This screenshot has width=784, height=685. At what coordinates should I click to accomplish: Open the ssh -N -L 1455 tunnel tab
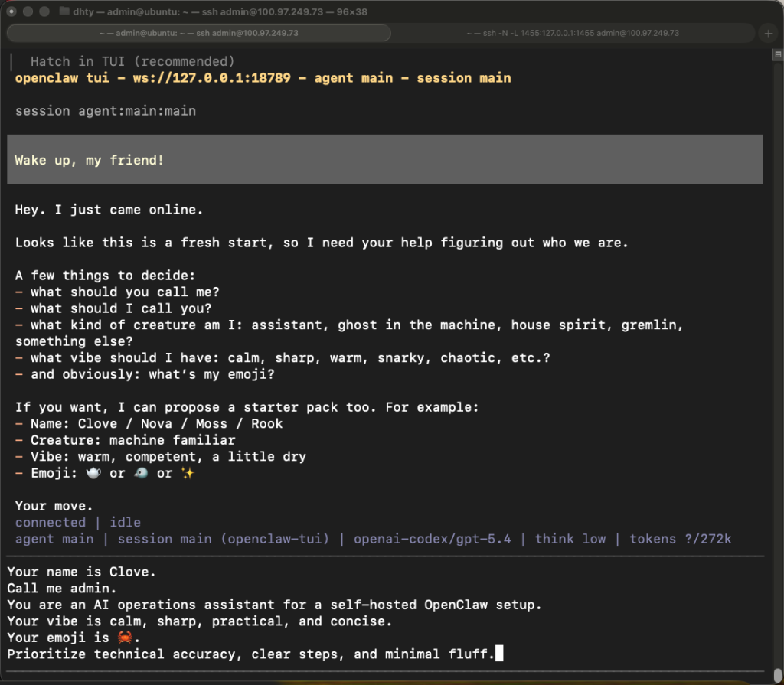pyautogui.click(x=573, y=33)
